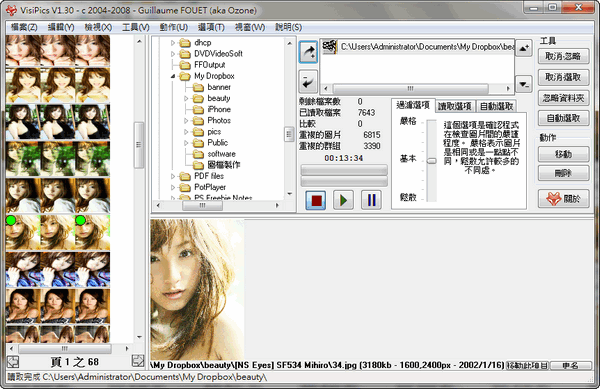Click the 忽略資料夾 button
This screenshot has height=389, width=600.
pos(563,98)
